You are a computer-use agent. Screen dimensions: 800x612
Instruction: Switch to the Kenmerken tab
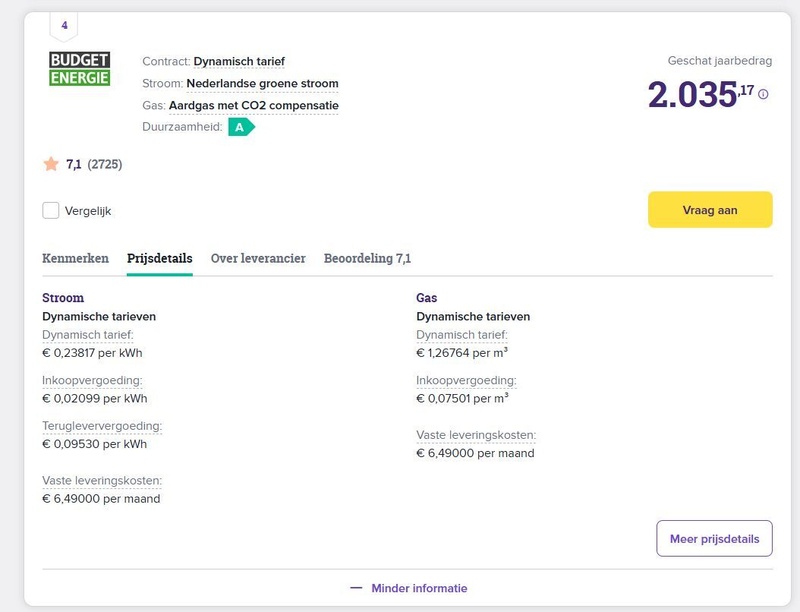click(76, 258)
